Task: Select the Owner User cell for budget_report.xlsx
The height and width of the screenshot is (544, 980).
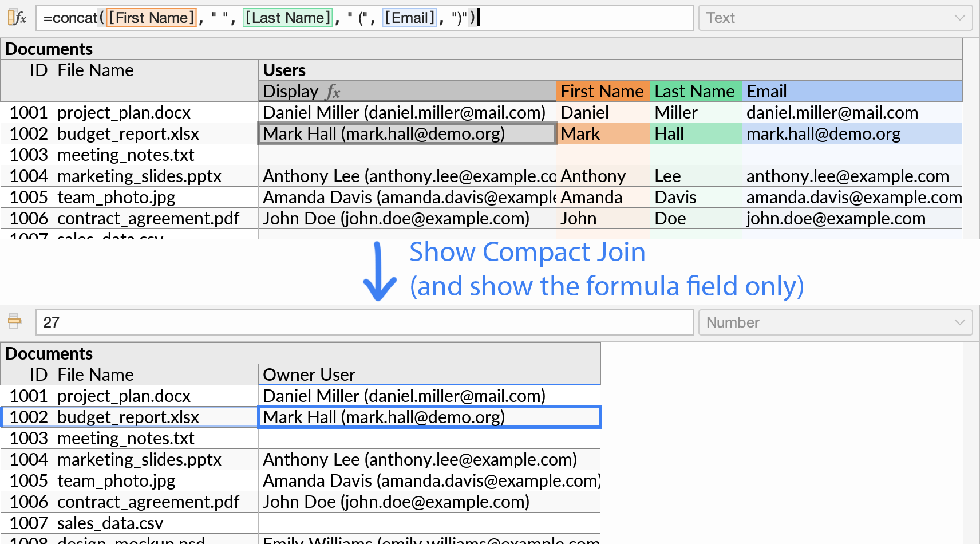Action: pyautogui.click(x=429, y=417)
